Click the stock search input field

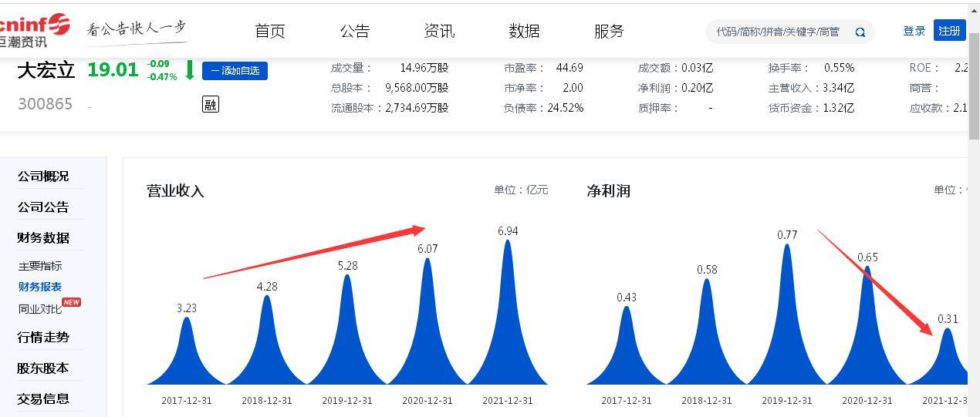click(779, 32)
